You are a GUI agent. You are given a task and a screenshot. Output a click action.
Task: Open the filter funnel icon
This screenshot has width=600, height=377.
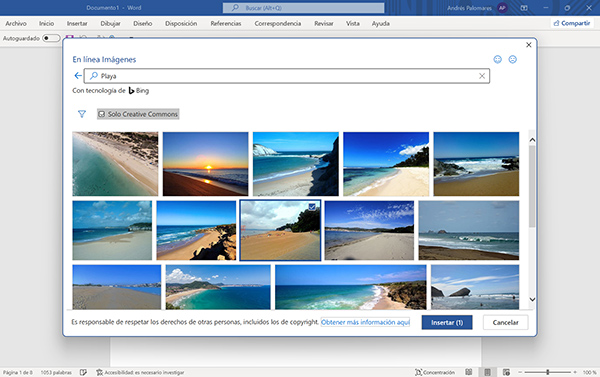pyautogui.click(x=82, y=114)
